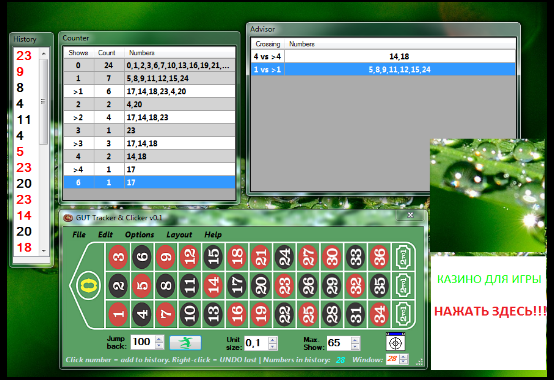Click the green running man jump button

(x=185, y=343)
